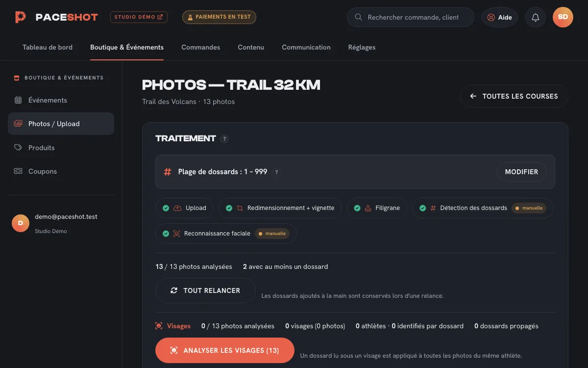Open Produits in the sidebar
588x368 pixels.
click(x=61, y=148)
